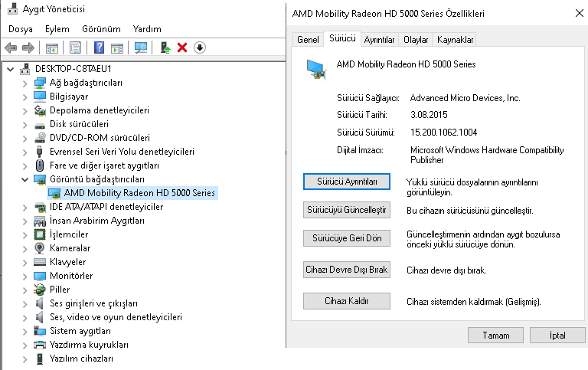Select the Monitörler tree label

[x=71, y=276]
